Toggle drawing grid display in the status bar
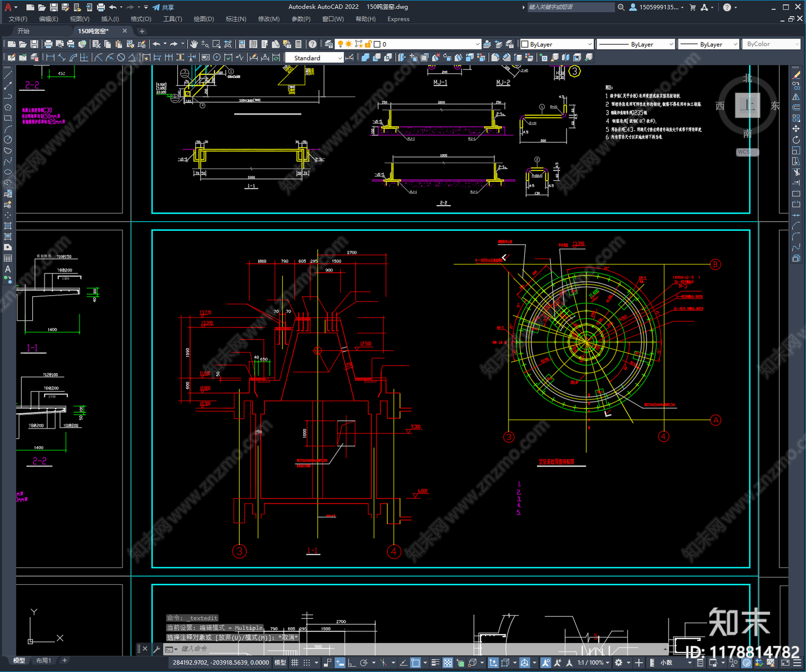 click(x=295, y=662)
